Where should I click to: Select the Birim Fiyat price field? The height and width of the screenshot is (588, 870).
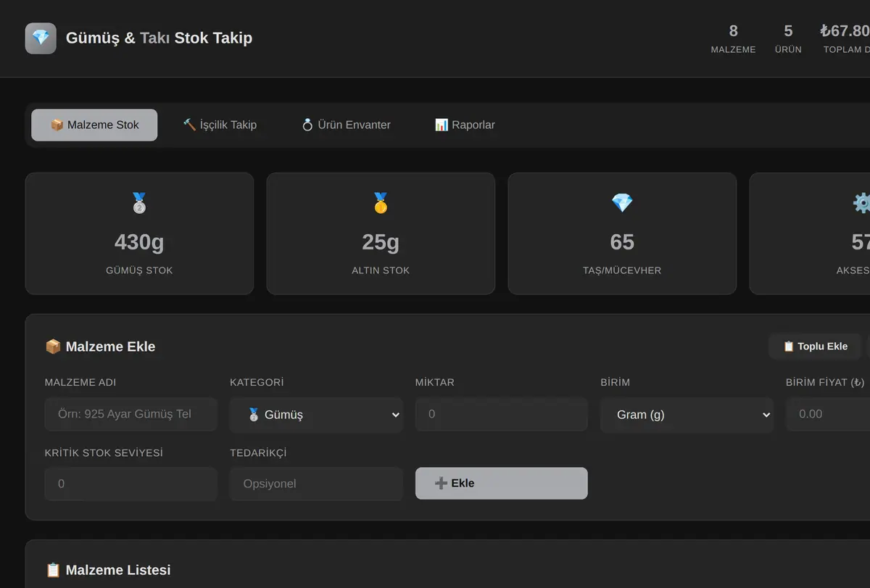coord(828,415)
